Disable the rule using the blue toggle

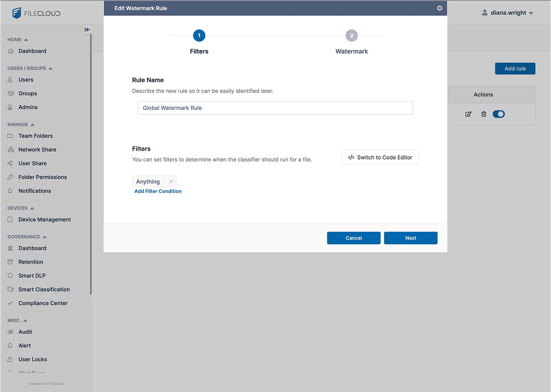tap(499, 114)
